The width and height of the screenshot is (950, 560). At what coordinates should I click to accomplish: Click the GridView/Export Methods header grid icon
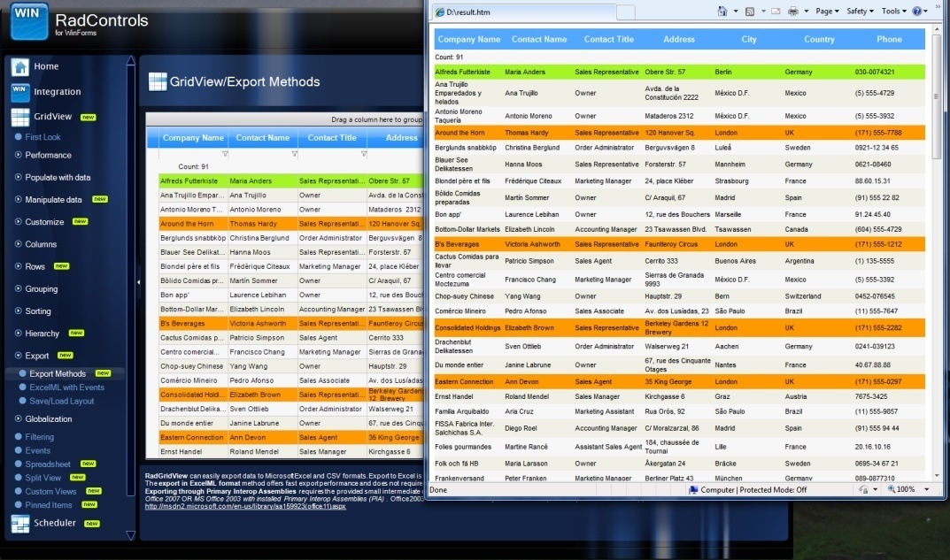[158, 81]
